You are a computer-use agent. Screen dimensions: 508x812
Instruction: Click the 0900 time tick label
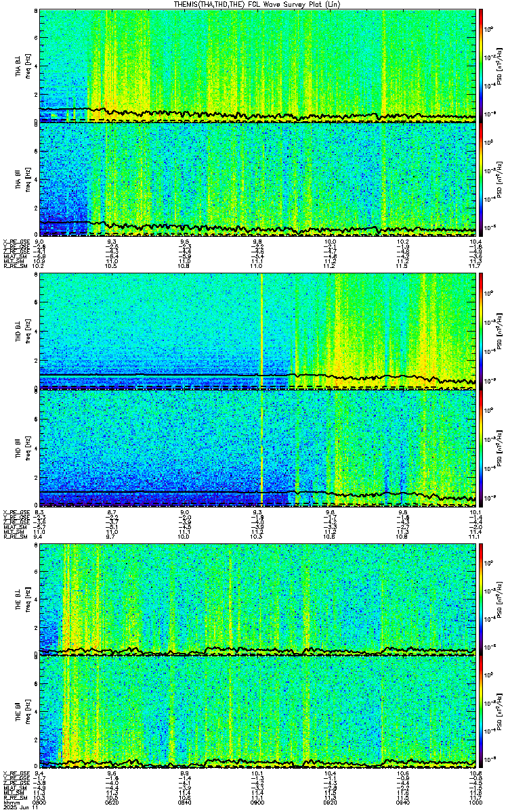click(257, 803)
